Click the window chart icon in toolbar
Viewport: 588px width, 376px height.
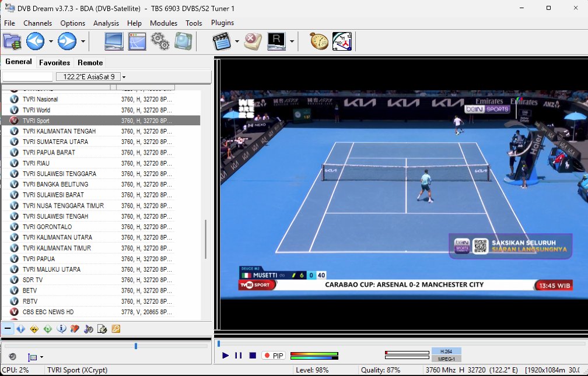tap(137, 41)
